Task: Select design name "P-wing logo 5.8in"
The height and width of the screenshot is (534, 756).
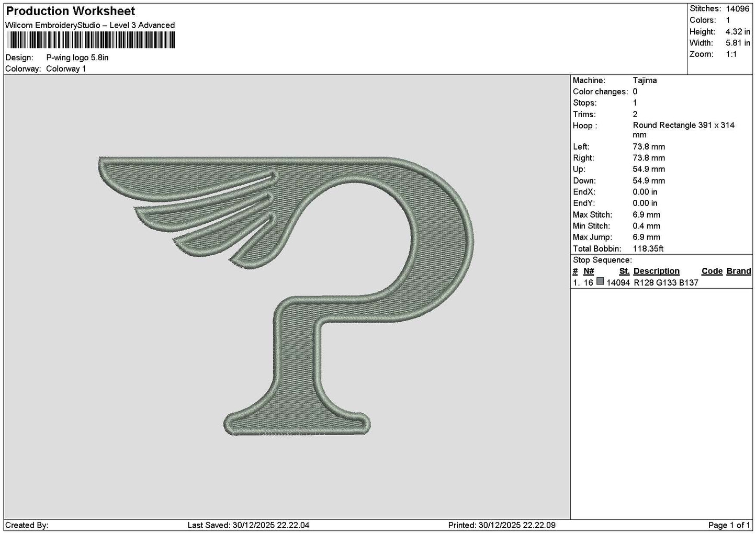Action: pos(77,58)
